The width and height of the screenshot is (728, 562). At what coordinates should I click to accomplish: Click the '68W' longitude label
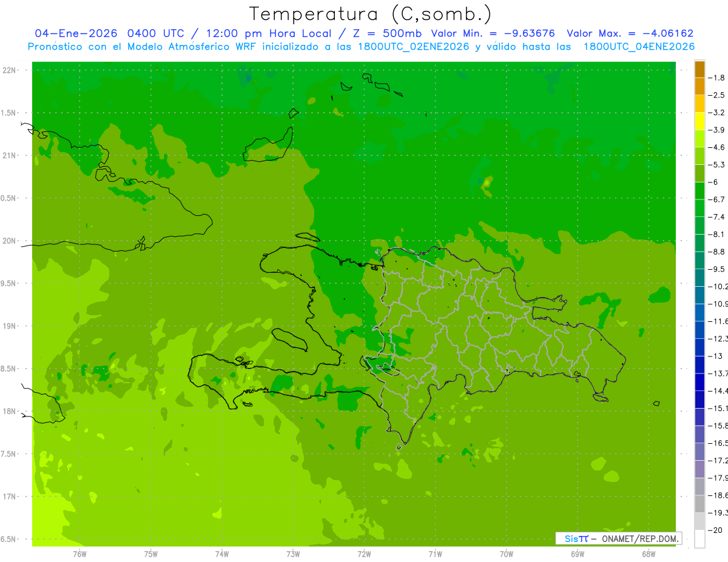pos(649,554)
